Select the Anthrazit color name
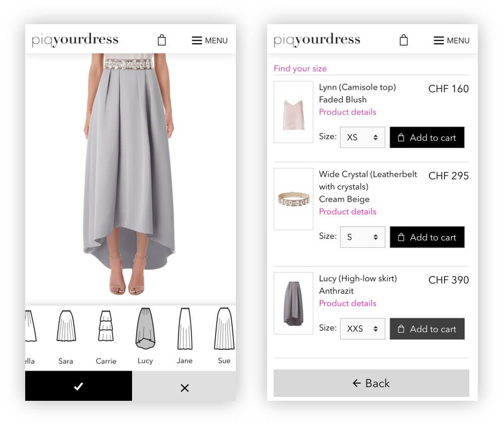 336,291
